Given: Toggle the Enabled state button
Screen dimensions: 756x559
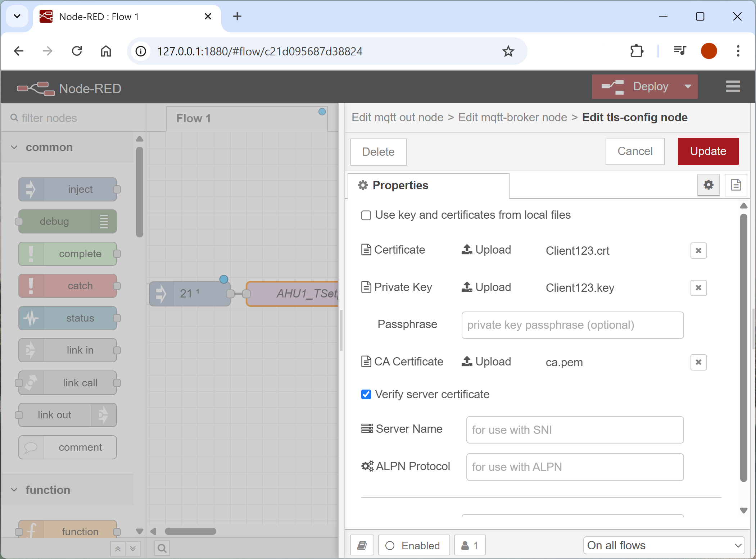Looking at the screenshot, I should coord(414,545).
